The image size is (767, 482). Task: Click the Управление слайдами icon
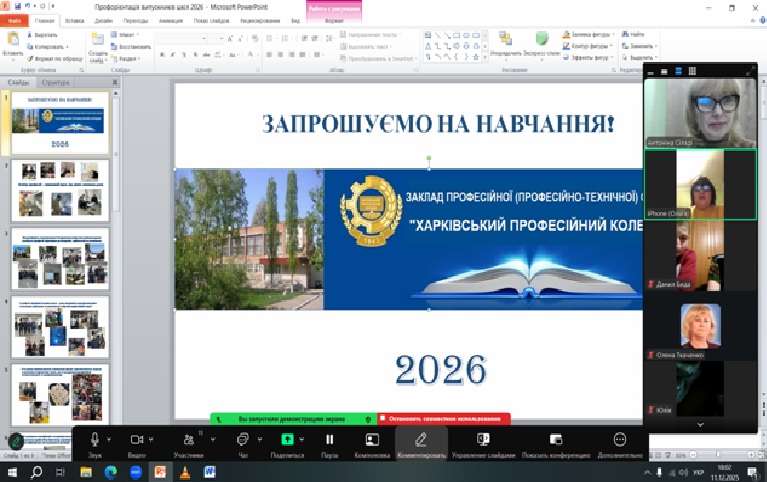tap(483, 440)
